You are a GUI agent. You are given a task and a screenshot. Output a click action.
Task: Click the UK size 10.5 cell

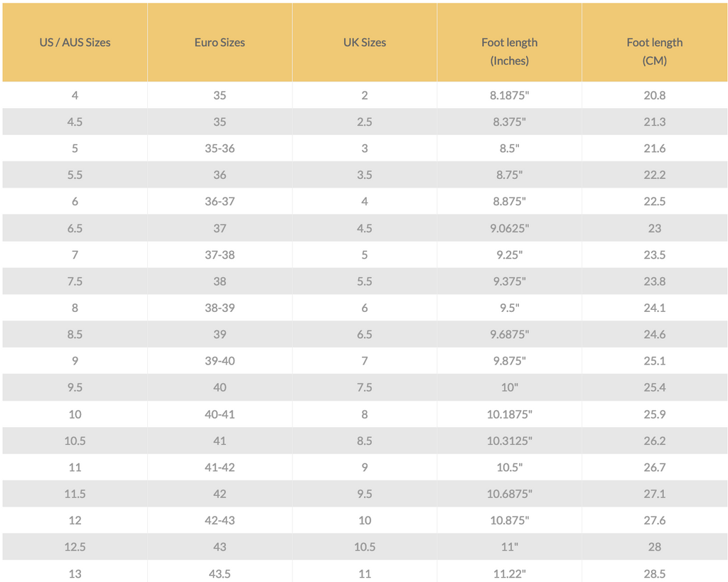[365, 546]
